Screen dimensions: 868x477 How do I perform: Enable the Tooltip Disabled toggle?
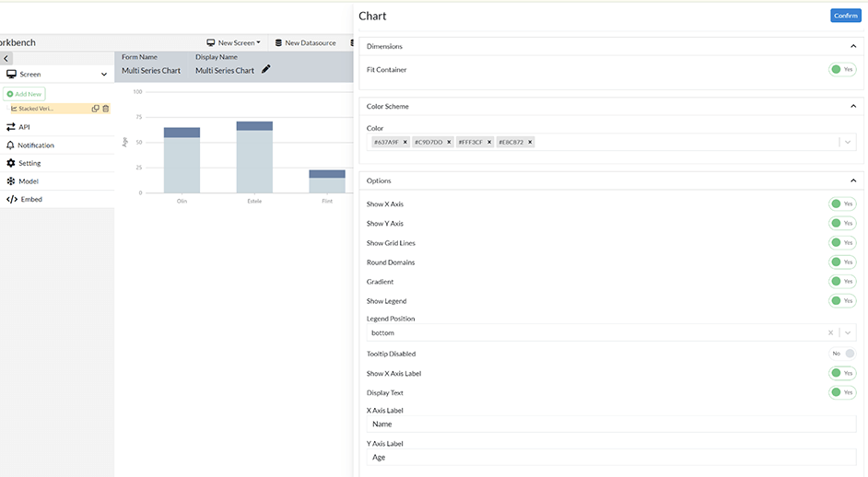coord(843,354)
